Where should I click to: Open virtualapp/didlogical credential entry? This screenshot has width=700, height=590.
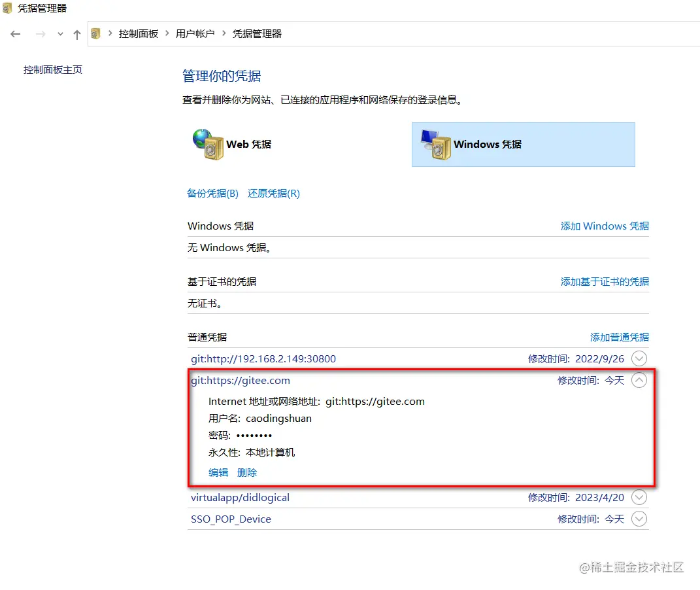pyautogui.click(x=240, y=498)
